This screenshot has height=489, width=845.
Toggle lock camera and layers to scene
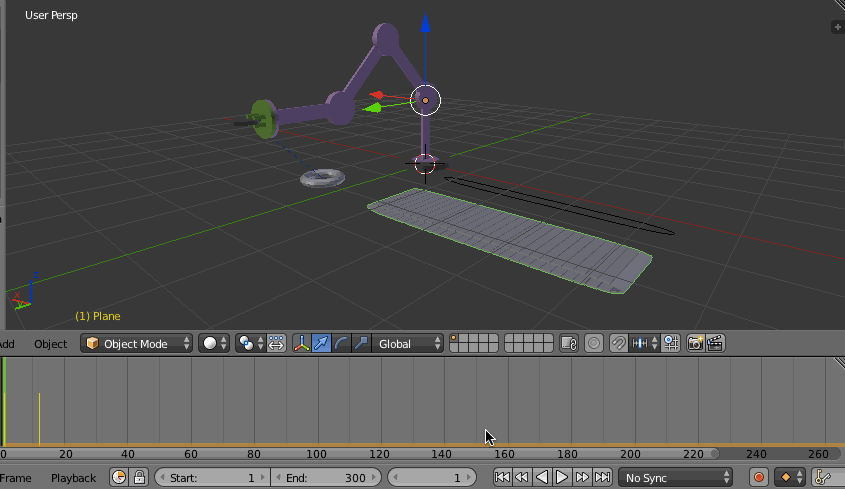click(569, 343)
